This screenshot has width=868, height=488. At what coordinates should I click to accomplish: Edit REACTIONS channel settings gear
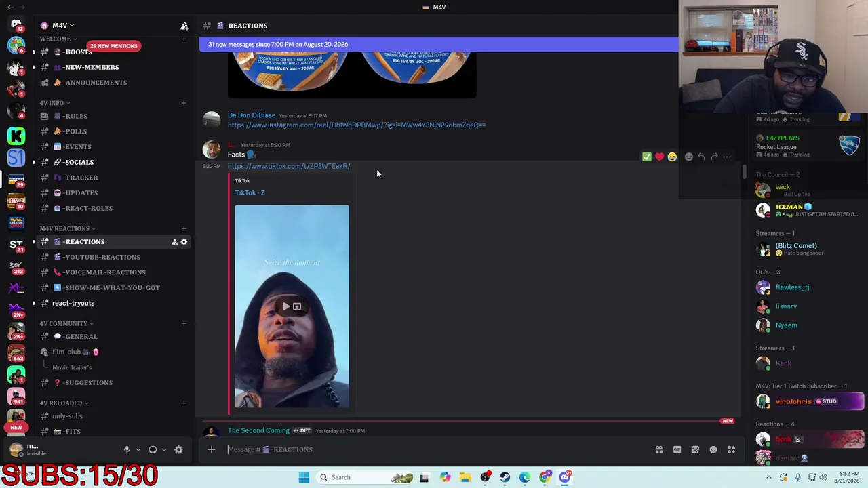[184, 242]
